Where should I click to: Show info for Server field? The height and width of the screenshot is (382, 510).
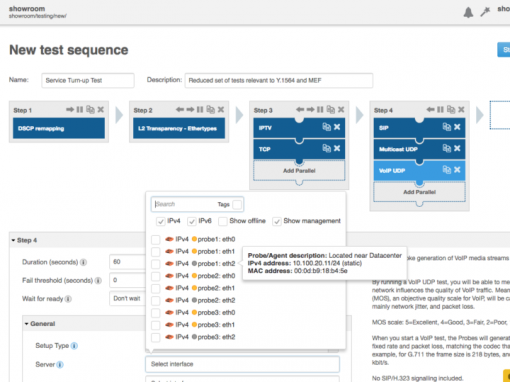pyautogui.click(x=60, y=365)
